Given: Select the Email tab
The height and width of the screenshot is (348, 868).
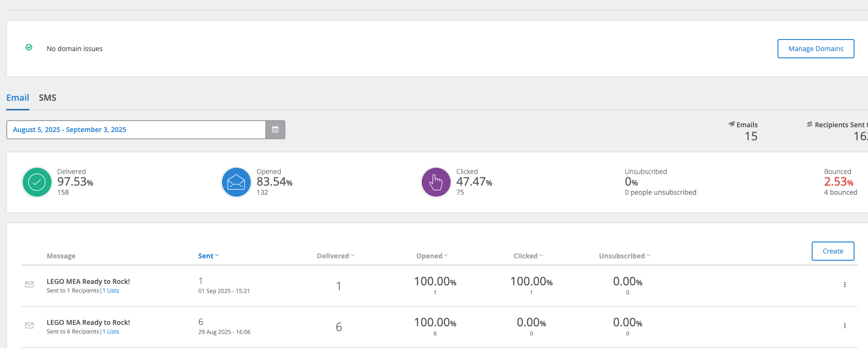Looking at the screenshot, I should pyautogui.click(x=18, y=98).
